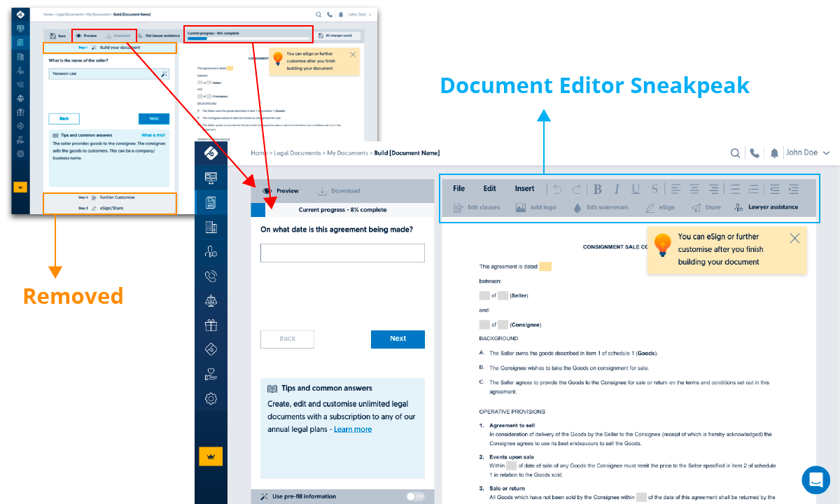
Task: Click the bell notification icon in front window
Action: point(774,153)
